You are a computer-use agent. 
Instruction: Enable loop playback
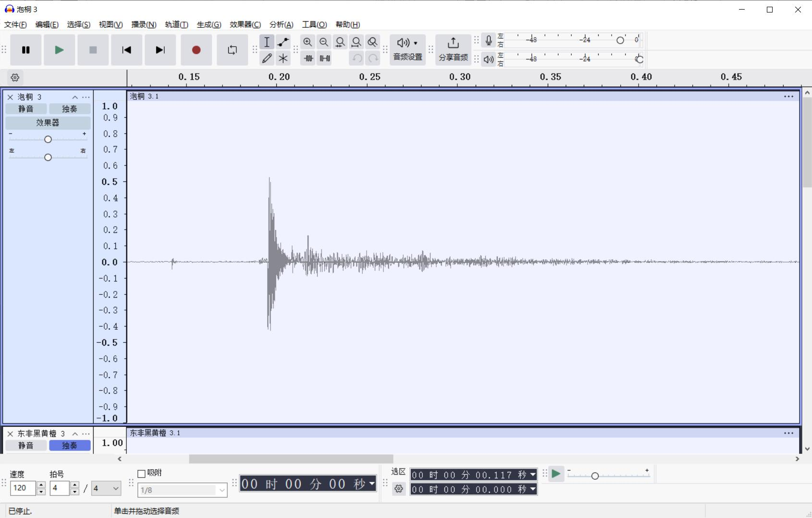click(x=232, y=50)
